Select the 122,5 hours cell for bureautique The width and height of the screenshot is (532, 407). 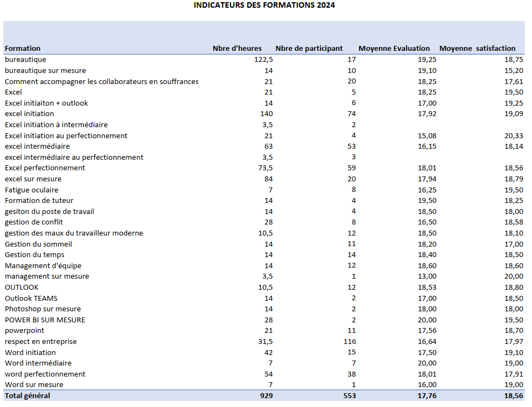point(264,60)
